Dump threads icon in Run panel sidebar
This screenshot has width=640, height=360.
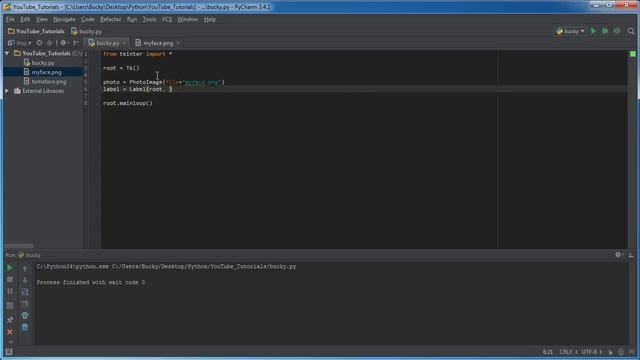pos(10,305)
